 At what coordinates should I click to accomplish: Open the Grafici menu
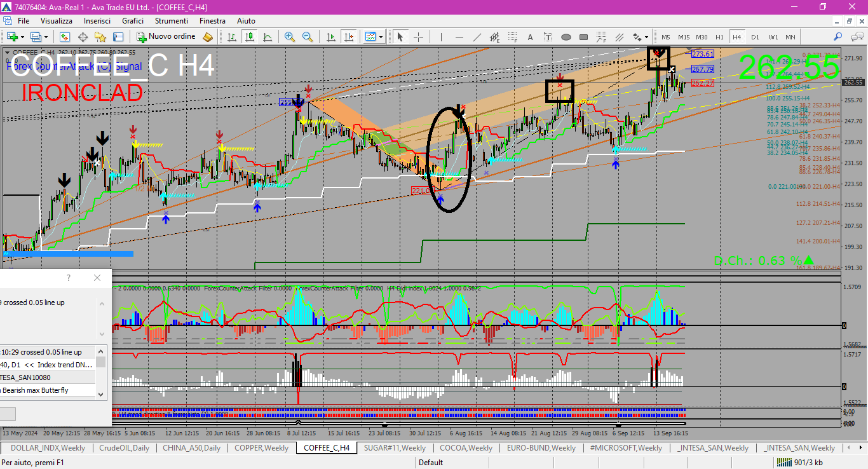click(x=133, y=21)
